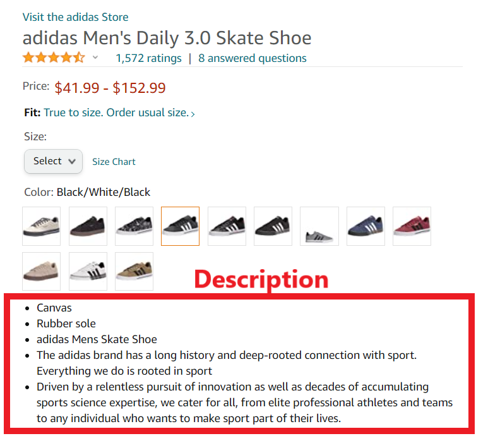The width and height of the screenshot is (488, 448).
Task: Click the selected orange-bordered Black/White shoe swatch
Action: coord(180,226)
